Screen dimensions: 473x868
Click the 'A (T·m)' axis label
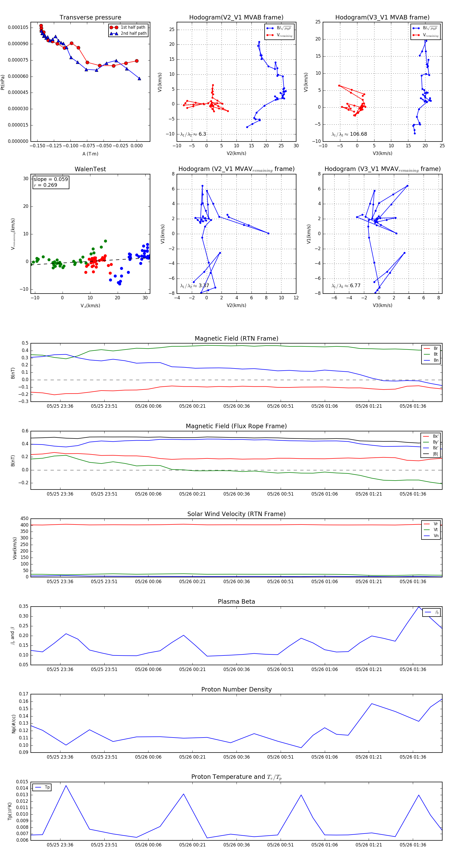[90, 154]
